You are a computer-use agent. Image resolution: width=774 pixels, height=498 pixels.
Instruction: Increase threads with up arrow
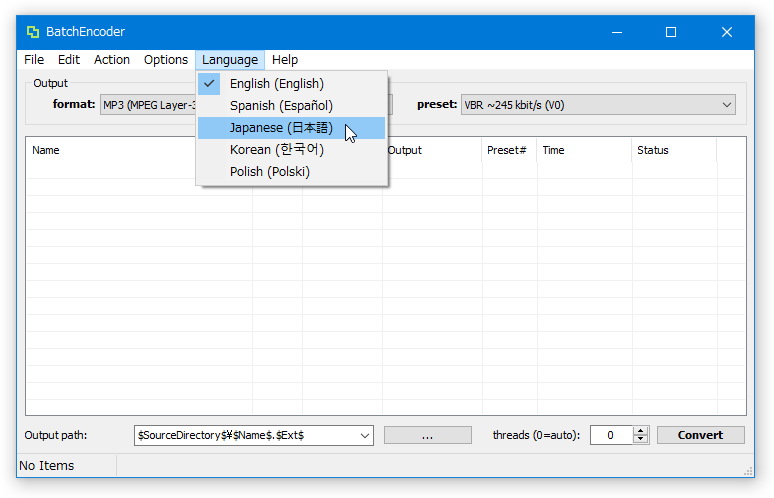[640, 431]
